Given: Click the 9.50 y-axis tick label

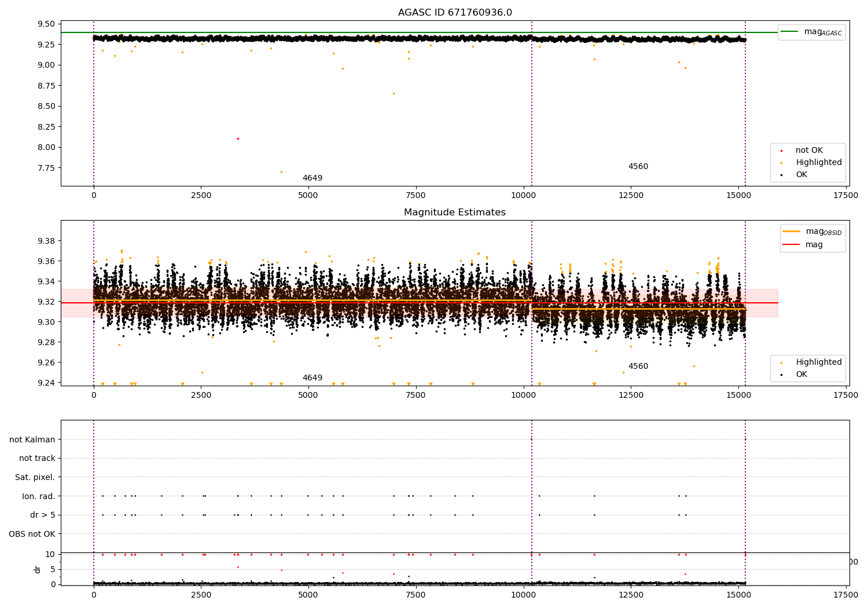Looking at the screenshot, I should pos(46,24).
